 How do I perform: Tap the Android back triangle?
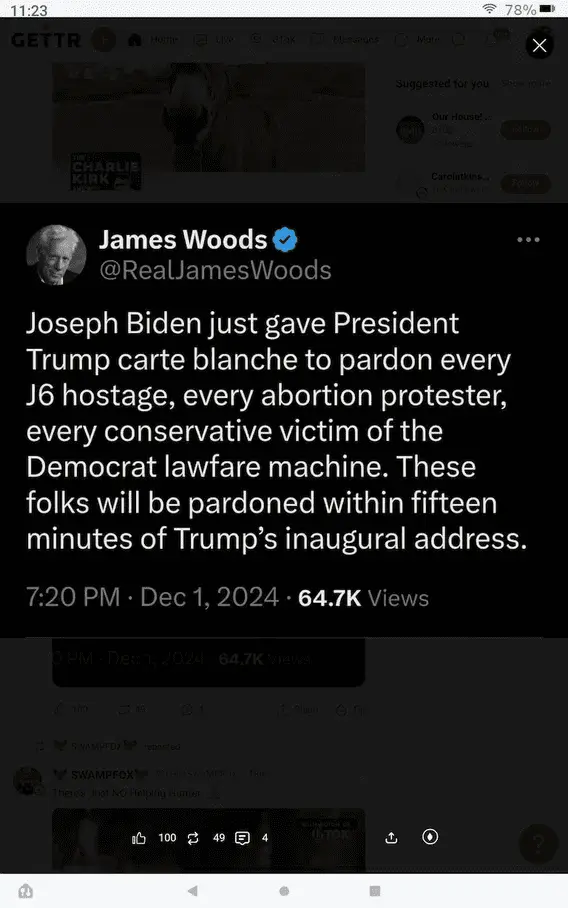[x=193, y=891]
